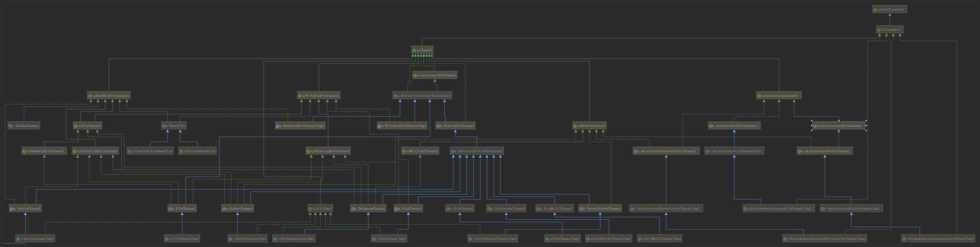Click the ReadableByteChannelImpl class icon
980x247 pixels.
tap(278, 126)
